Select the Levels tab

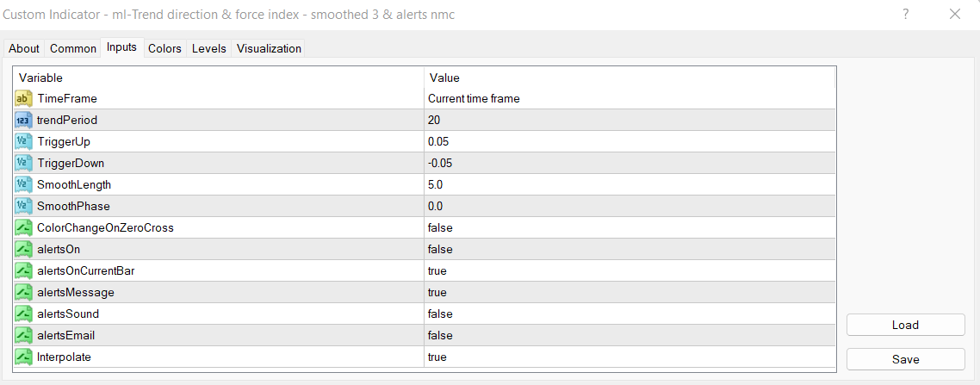[x=209, y=49]
